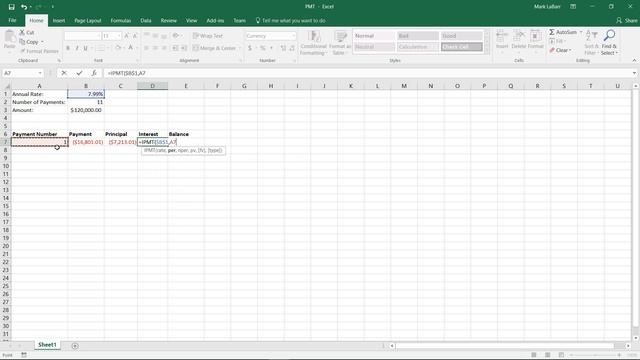Click the Share person icon

pos(619,20)
